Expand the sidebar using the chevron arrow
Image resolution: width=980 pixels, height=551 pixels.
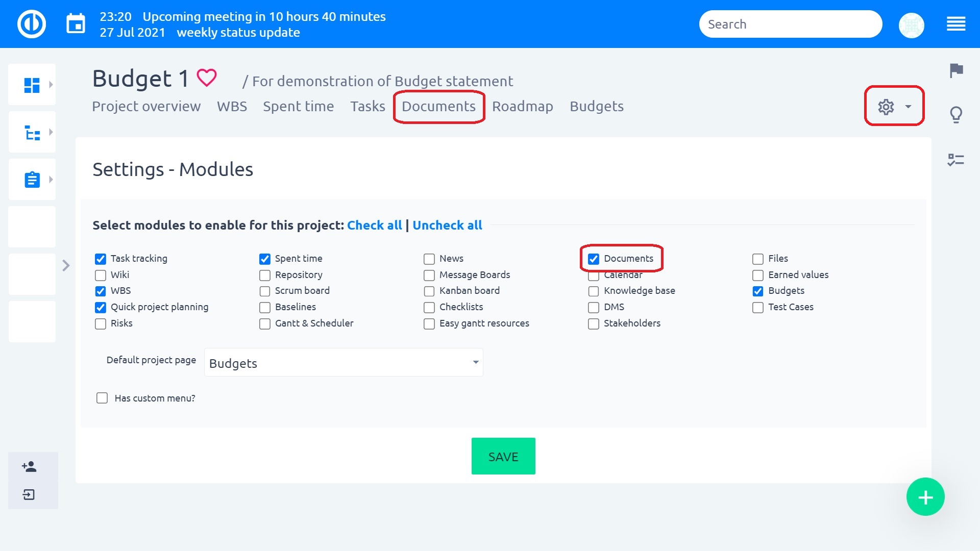[66, 266]
